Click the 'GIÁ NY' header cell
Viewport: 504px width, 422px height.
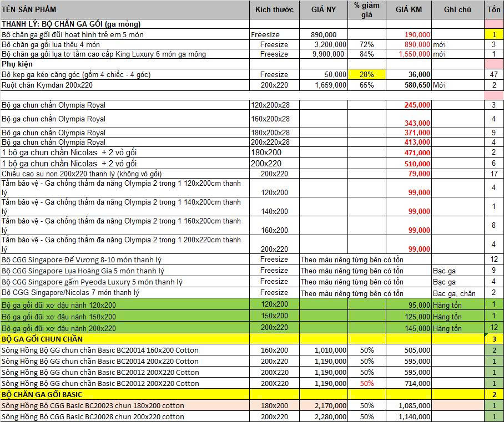click(x=324, y=9)
